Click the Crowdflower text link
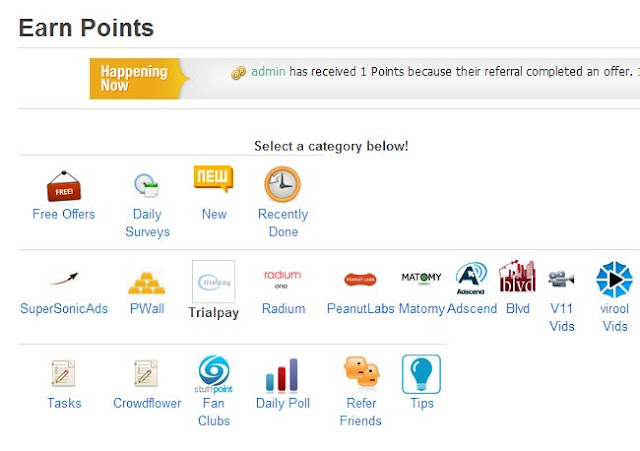Viewport: 640px width, 451px height. [147, 403]
